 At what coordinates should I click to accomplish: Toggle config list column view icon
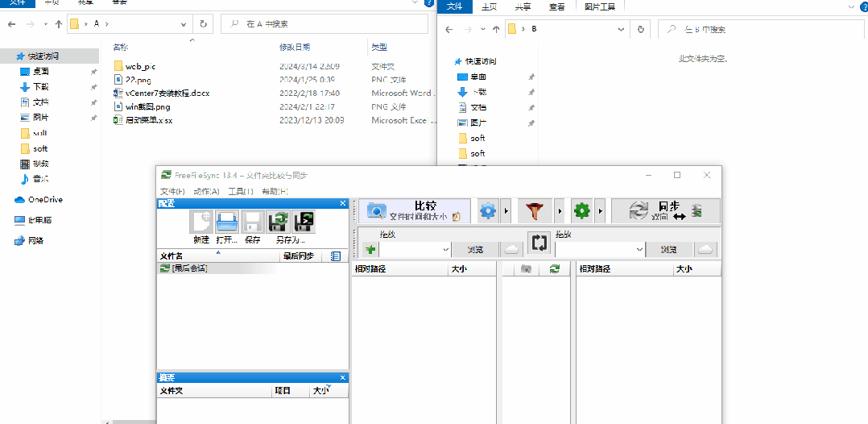[x=336, y=256]
